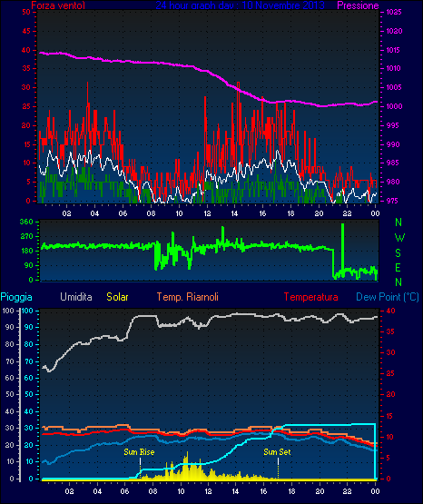Click the 50 wind speed axis value

[x=26, y=12]
